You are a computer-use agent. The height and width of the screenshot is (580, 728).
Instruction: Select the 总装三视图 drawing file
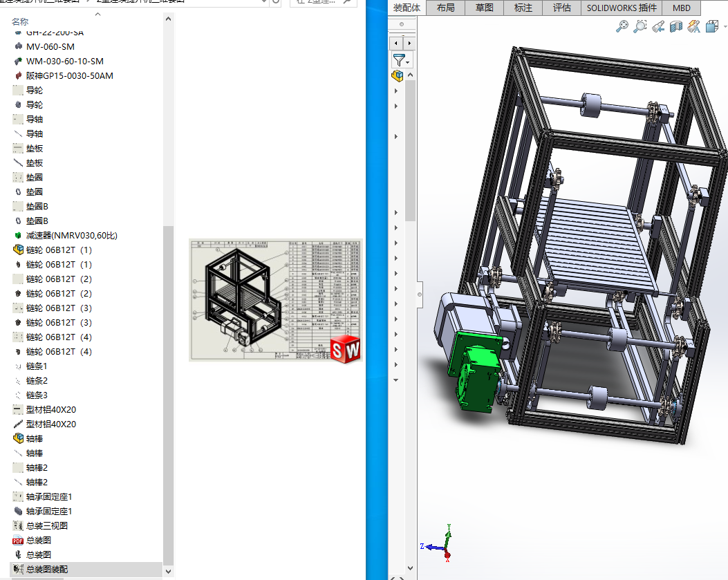46,526
